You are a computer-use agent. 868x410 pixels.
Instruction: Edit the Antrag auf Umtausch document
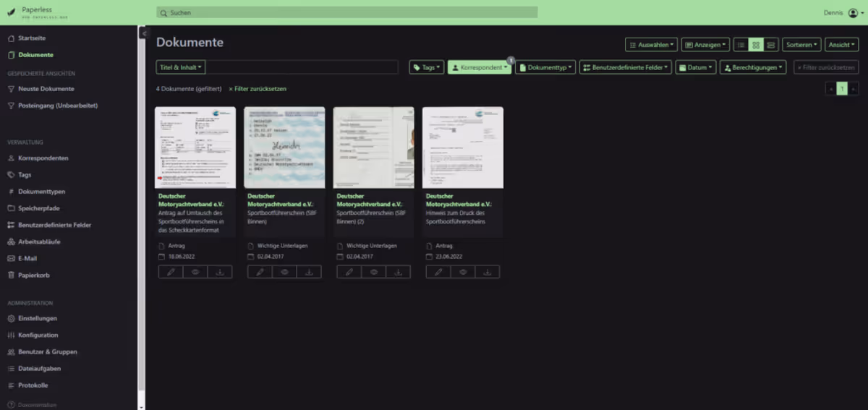(x=171, y=272)
